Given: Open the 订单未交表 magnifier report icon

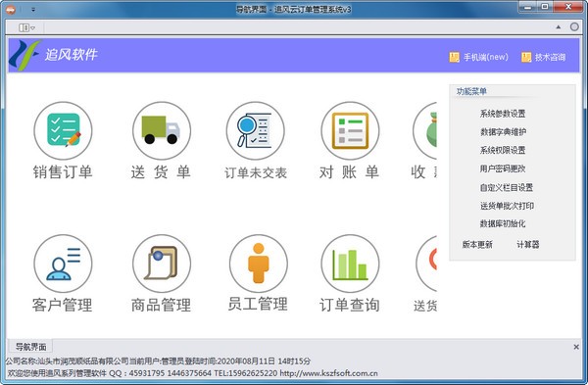Looking at the screenshot, I should pos(256,131).
